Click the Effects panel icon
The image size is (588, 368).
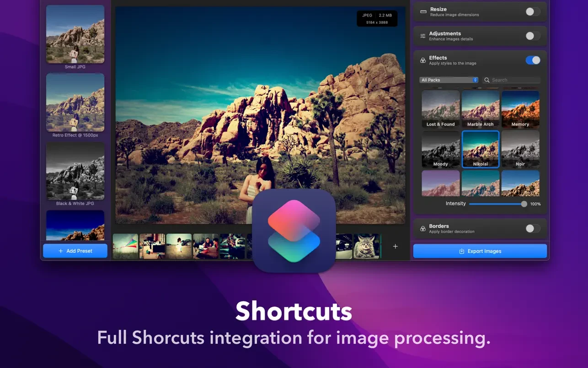click(x=423, y=60)
